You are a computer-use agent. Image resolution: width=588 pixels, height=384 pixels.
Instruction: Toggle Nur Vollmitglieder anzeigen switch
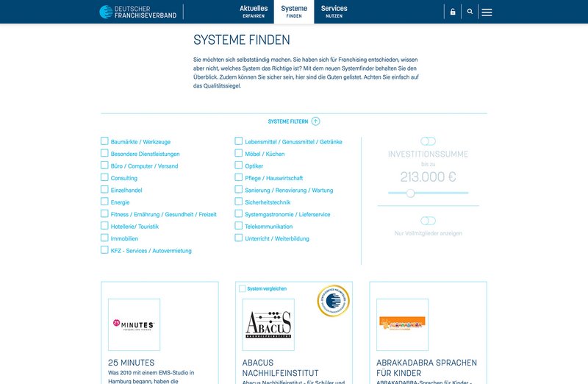tap(428, 221)
